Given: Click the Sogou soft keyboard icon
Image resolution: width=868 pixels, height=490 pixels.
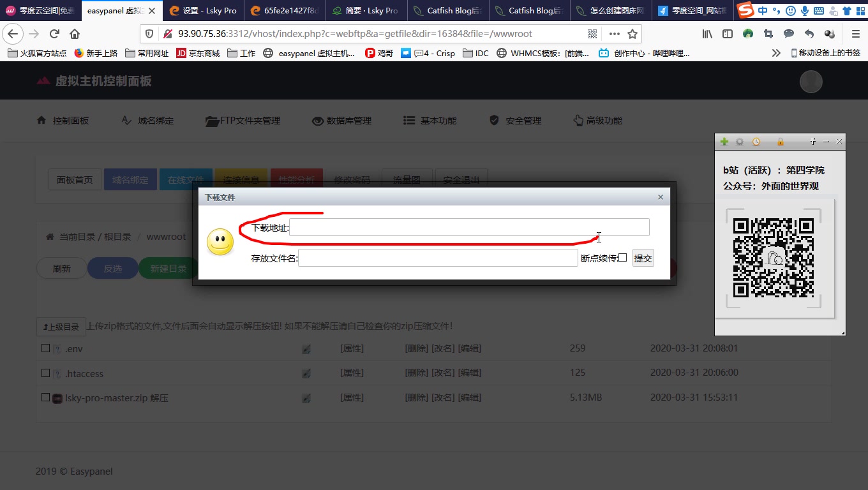Looking at the screenshot, I should point(819,10).
